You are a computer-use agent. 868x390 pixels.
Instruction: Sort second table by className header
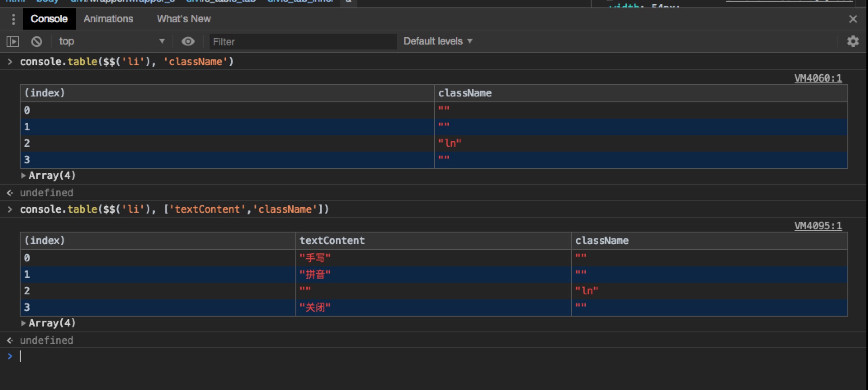709,241
